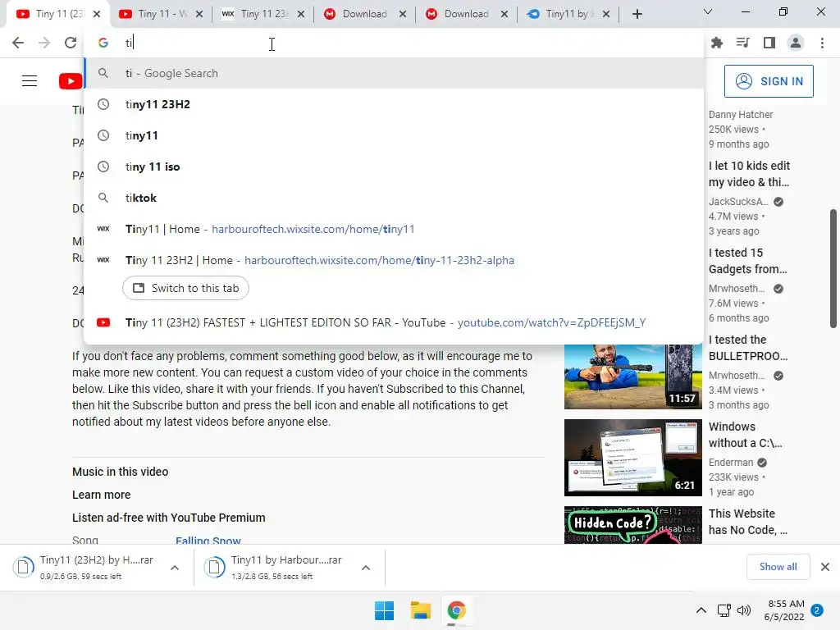840x630 pixels.
Task: Open the 11:57 rifle video thumbnail
Action: (x=632, y=377)
